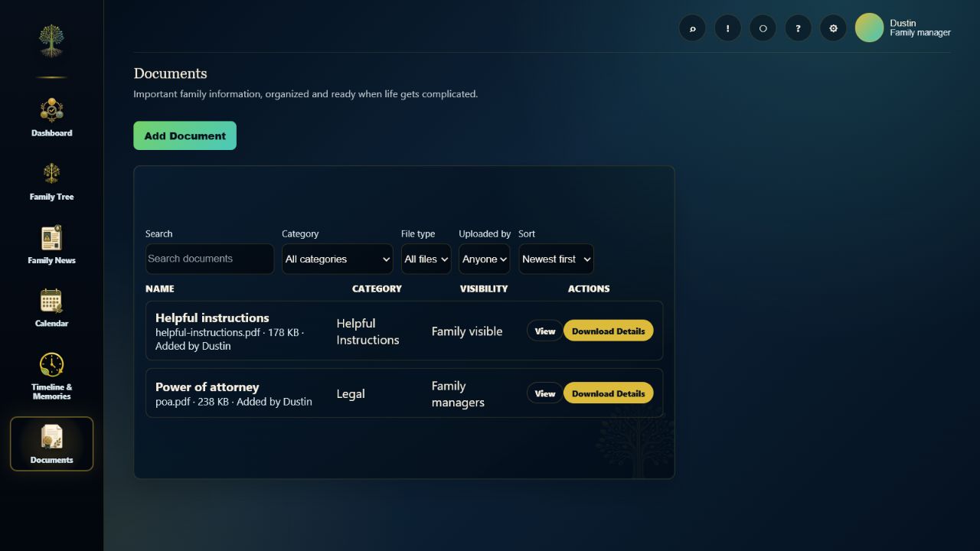Open the alerts exclamation icon
Screen dimensions: 980x551
(x=727, y=28)
